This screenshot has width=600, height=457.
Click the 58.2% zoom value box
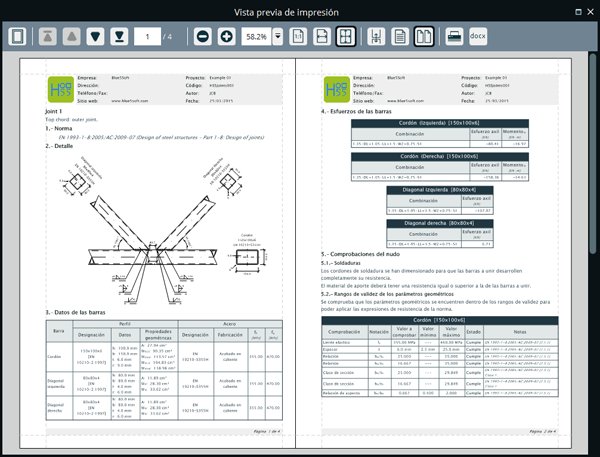256,36
